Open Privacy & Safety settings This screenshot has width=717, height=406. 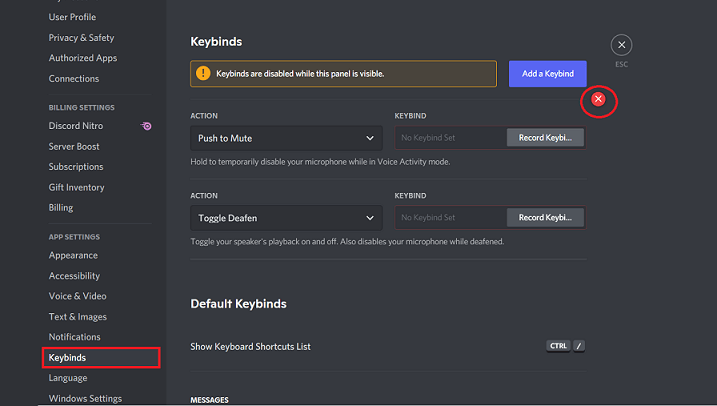(x=81, y=37)
